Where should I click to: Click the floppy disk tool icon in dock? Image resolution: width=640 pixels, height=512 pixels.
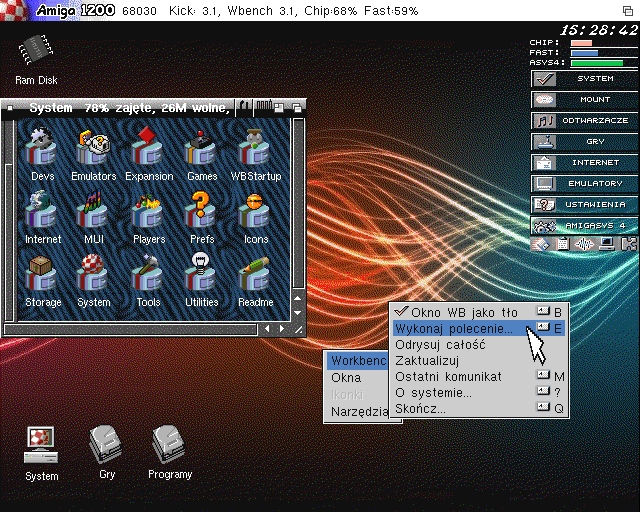pos(541,244)
